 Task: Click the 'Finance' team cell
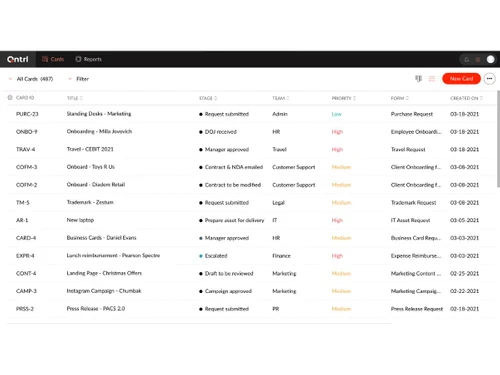[x=281, y=256]
